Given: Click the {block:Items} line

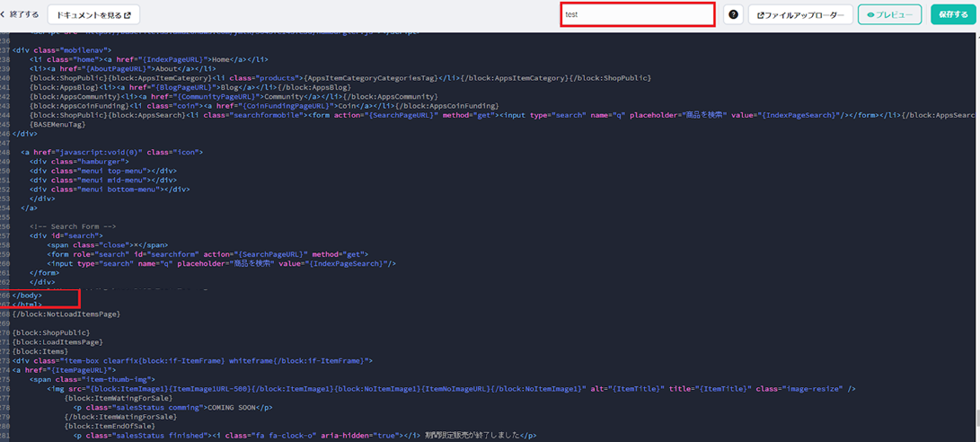Looking at the screenshot, I should click(42, 351).
